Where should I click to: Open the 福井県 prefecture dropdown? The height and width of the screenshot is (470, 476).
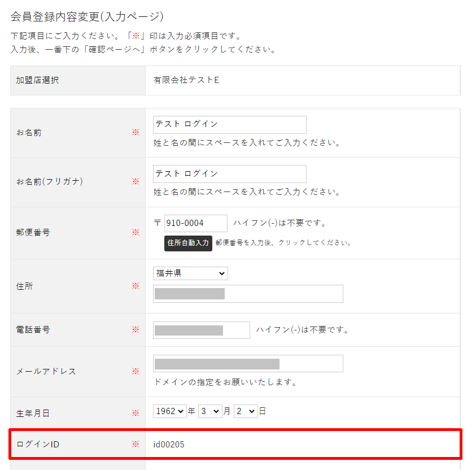tap(190, 273)
